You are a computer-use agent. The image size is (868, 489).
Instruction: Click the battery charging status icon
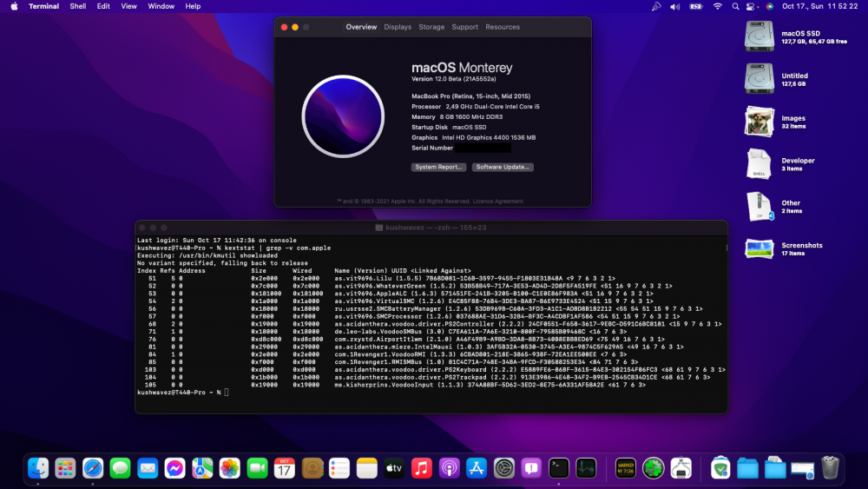pyautogui.click(x=696, y=7)
